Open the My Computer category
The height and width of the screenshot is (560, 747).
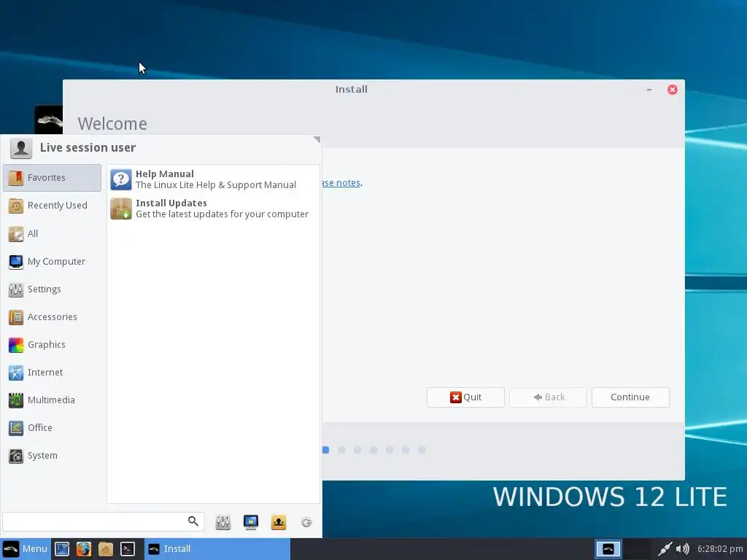pyautogui.click(x=52, y=262)
